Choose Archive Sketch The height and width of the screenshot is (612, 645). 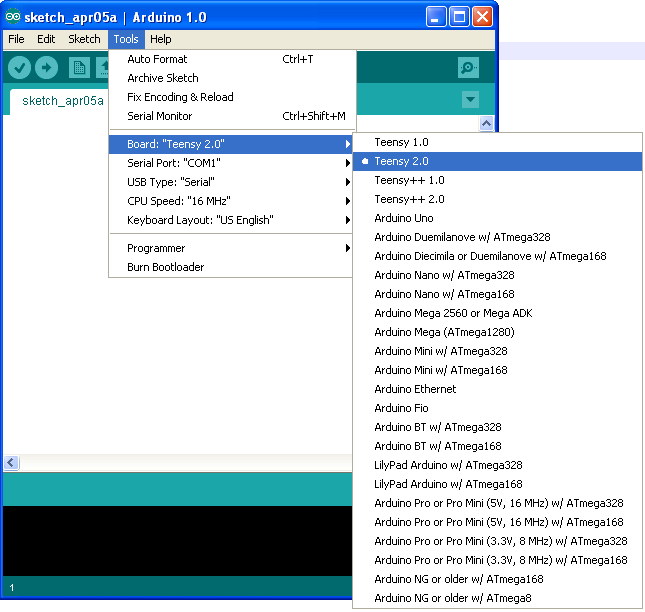pyautogui.click(x=231, y=78)
